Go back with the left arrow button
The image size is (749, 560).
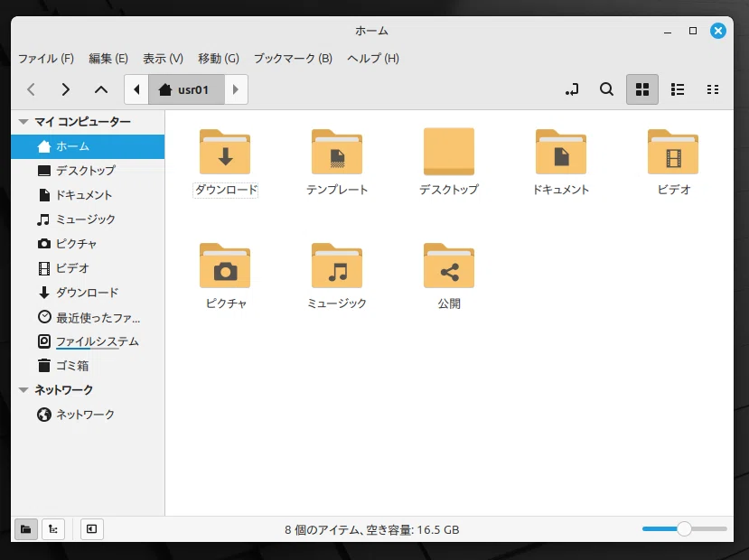click(32, 89)
